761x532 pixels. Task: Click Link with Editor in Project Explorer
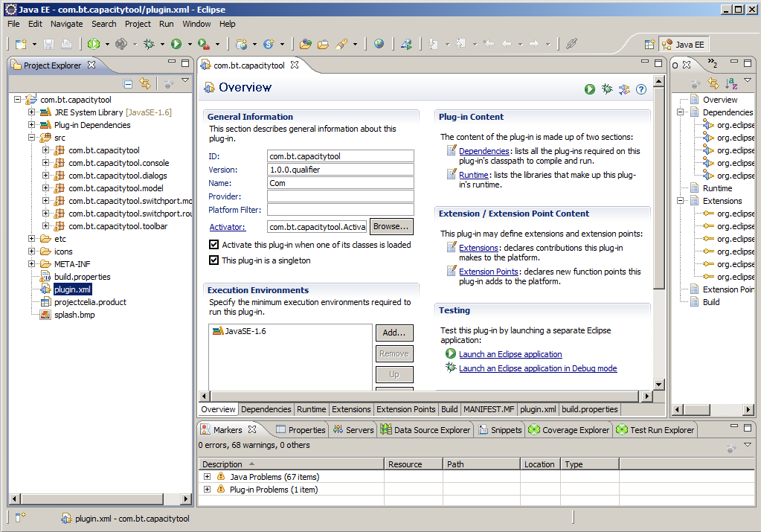[144, 83]
